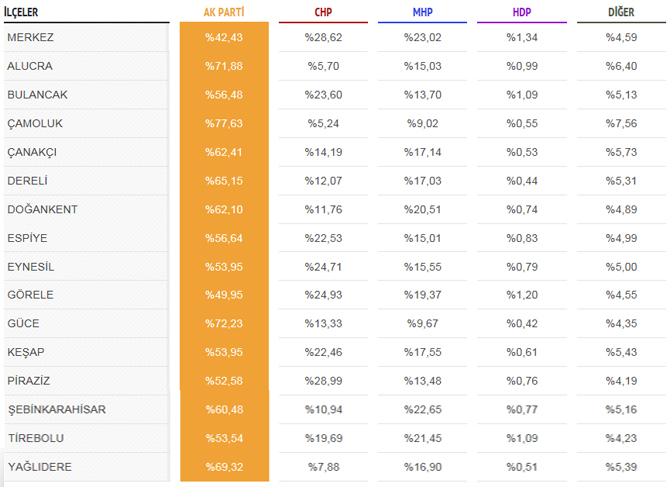670x487 pixels.
Task: Click DİĞER value %7,56 for ÇAMOLUK
Action: pos(621,123)
